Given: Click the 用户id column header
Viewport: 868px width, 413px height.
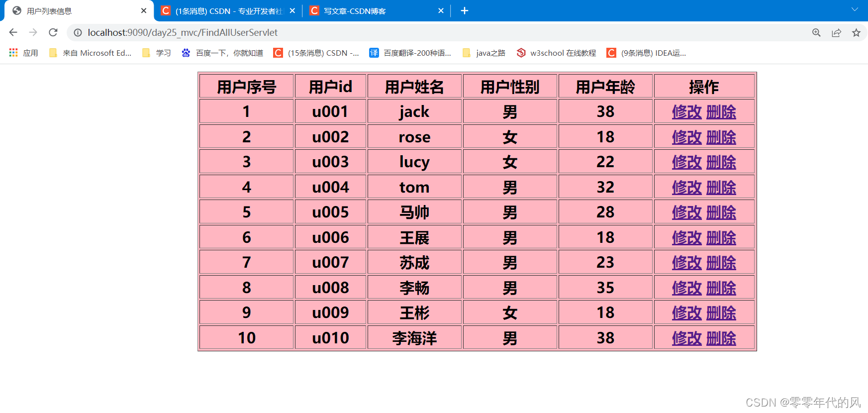Looking at the screenshot, I should coord(331,87).
